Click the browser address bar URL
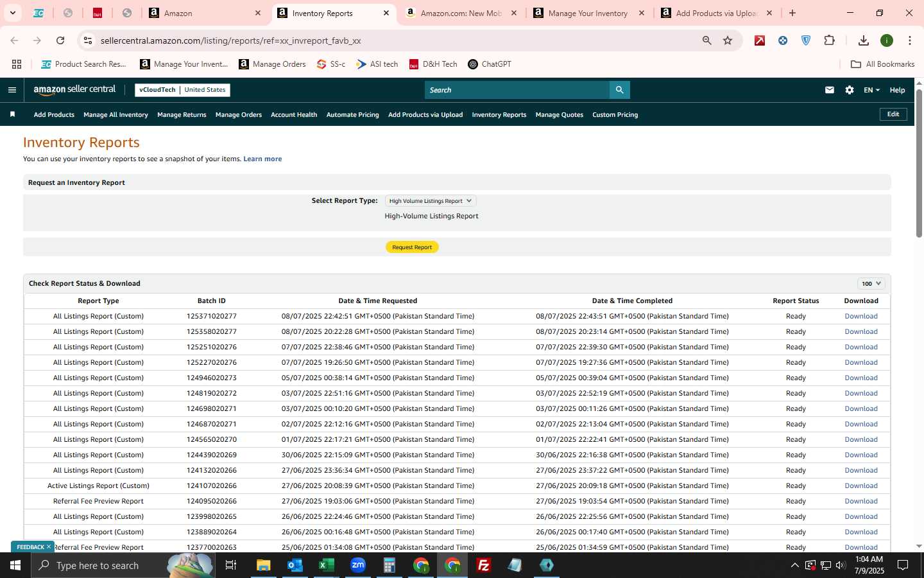 230,40
